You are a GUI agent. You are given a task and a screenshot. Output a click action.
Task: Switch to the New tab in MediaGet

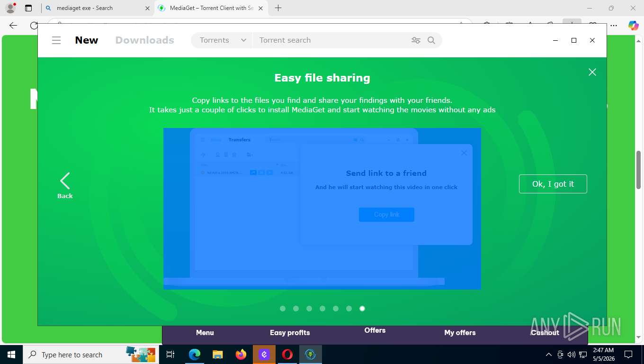87,40
